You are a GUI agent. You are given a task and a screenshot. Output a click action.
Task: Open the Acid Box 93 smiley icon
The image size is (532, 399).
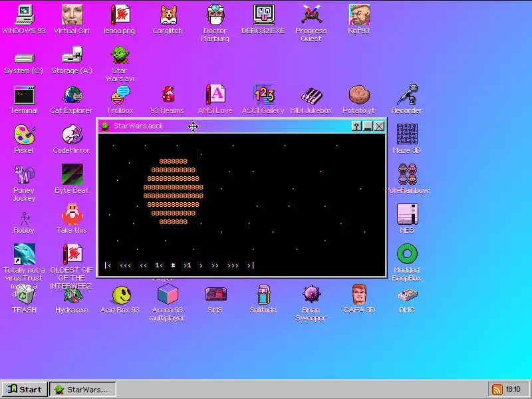(x=120, y=299)
